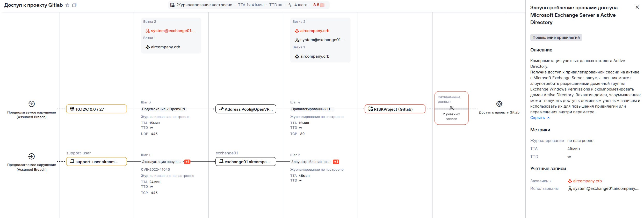Select the RISKProject (Gitlab) node

(395, 109)
